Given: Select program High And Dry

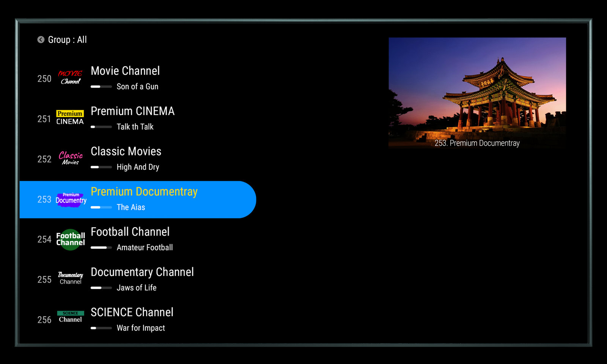Looking at the screenshot, I should (138, 167).
